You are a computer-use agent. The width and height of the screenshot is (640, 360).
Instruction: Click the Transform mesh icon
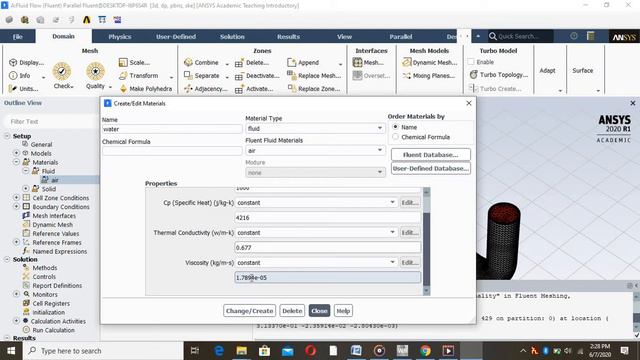[123, 76]
